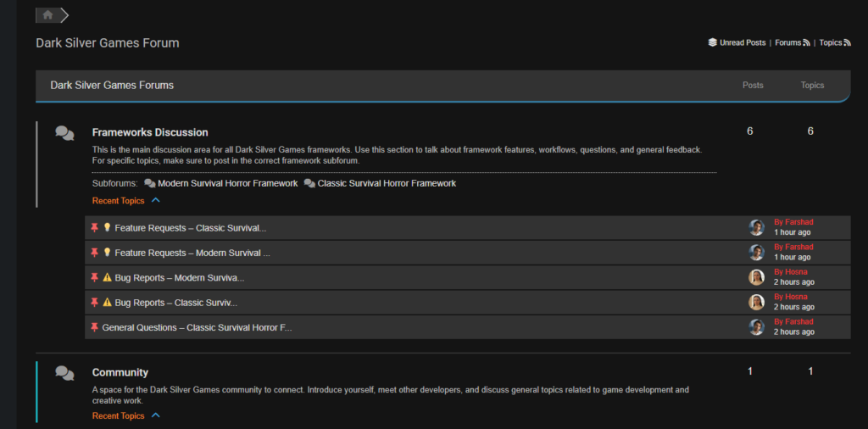The width and height of the screenshot is (868, 429).
Task: Open Bug Reports – Modern Survival topic
Action: point(179,278)
